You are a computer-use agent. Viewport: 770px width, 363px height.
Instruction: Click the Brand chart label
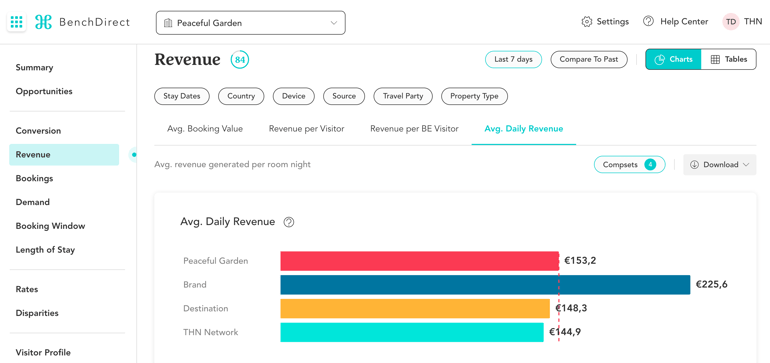coord(195,284)
